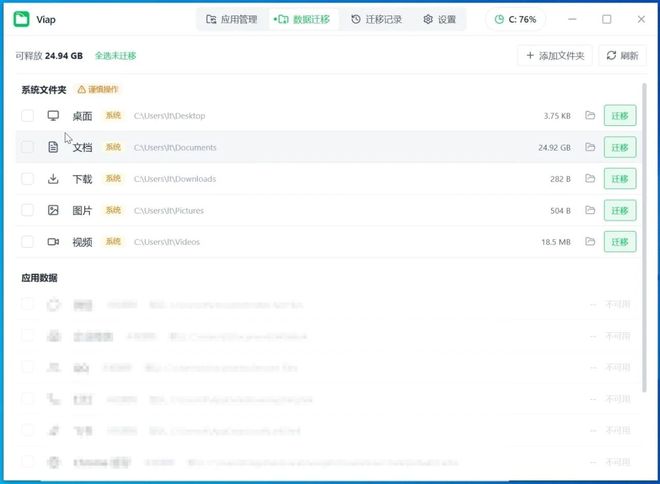Click the Viap app logo
This screenshot has width=660, height=484.
[x=21, y=19]
